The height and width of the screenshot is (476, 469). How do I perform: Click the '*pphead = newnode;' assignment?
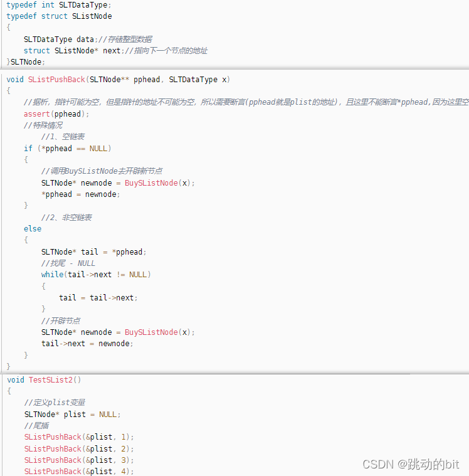click(81, 194)
